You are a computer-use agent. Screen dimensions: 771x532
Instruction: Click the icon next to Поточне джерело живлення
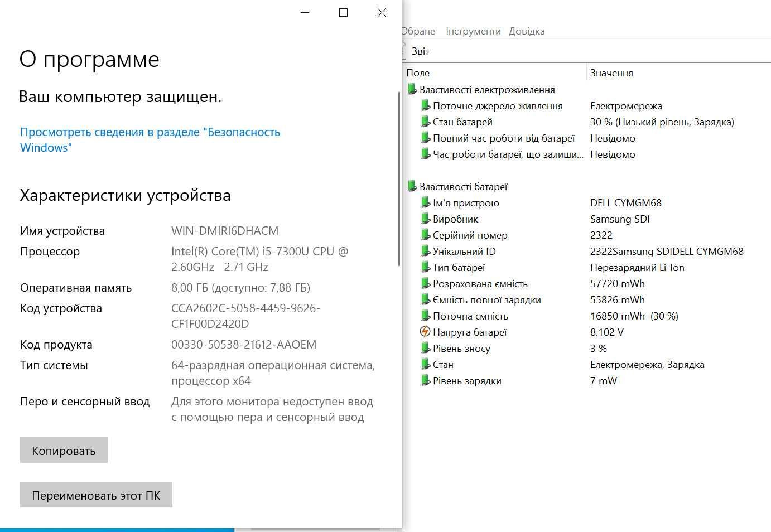tap(426, 105)
